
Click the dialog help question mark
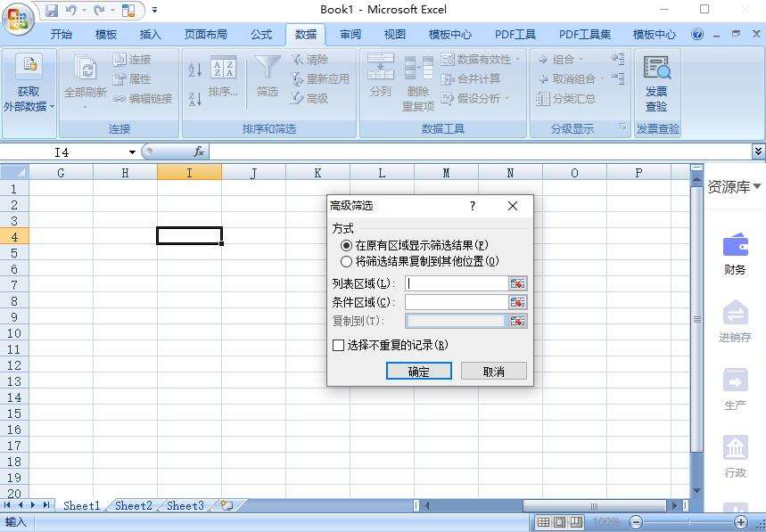point(473,206)
